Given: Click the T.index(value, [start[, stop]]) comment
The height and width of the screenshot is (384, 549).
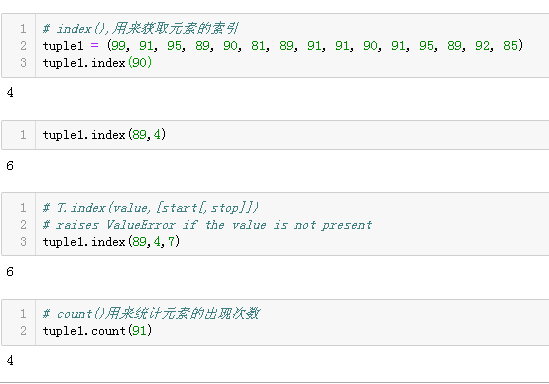Looking at the screenshot, I should 151,208.
